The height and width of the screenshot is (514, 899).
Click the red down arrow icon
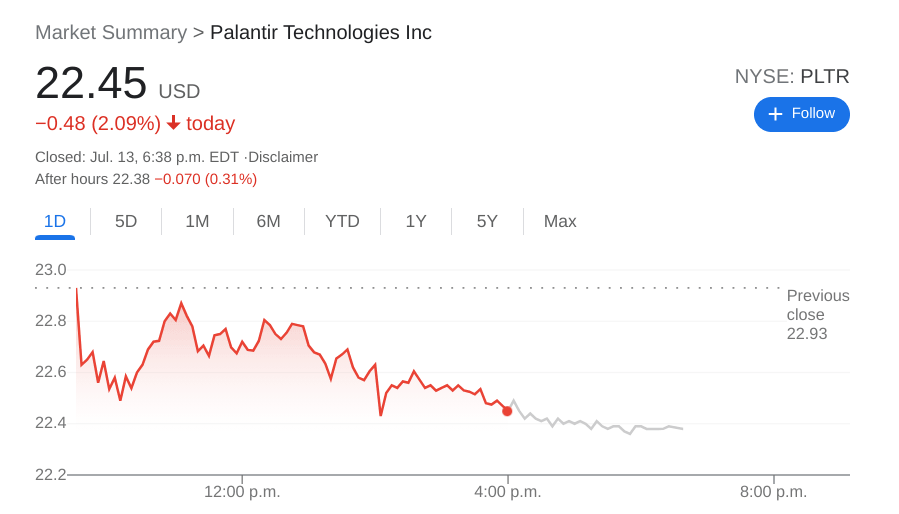(x=173, y=123)
